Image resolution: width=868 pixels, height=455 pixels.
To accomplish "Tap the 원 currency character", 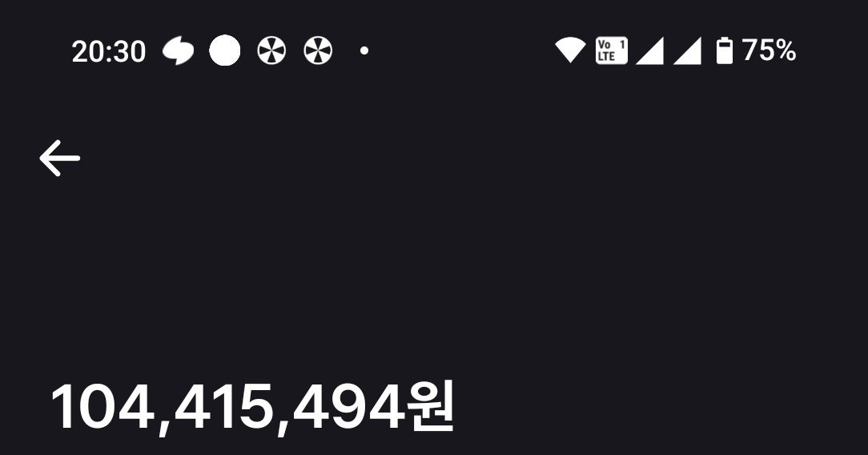I will [x=431, y=406].
